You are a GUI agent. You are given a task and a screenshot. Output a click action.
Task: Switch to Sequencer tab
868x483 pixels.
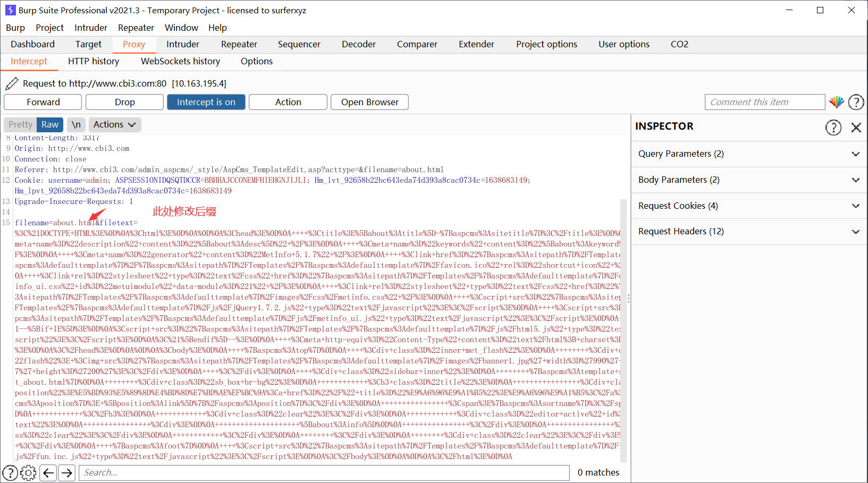(x=299, y=44)
